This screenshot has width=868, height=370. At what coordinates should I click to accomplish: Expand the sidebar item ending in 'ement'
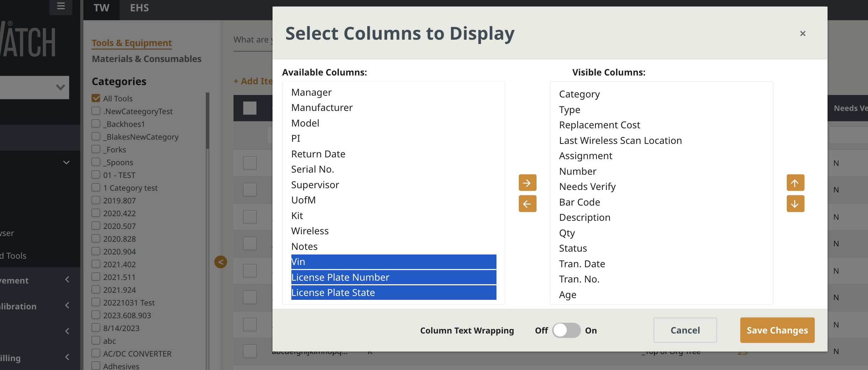[67, 280]
